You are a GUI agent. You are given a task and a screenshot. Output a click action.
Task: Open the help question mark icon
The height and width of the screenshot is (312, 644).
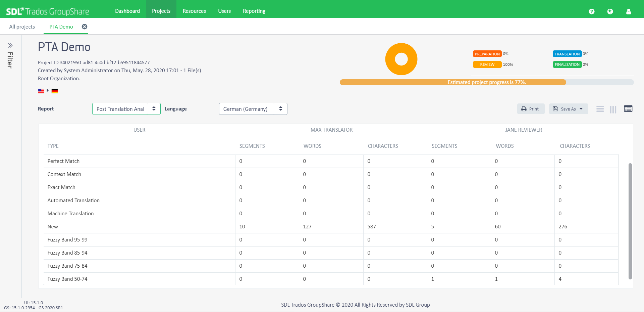click(591, 11)
